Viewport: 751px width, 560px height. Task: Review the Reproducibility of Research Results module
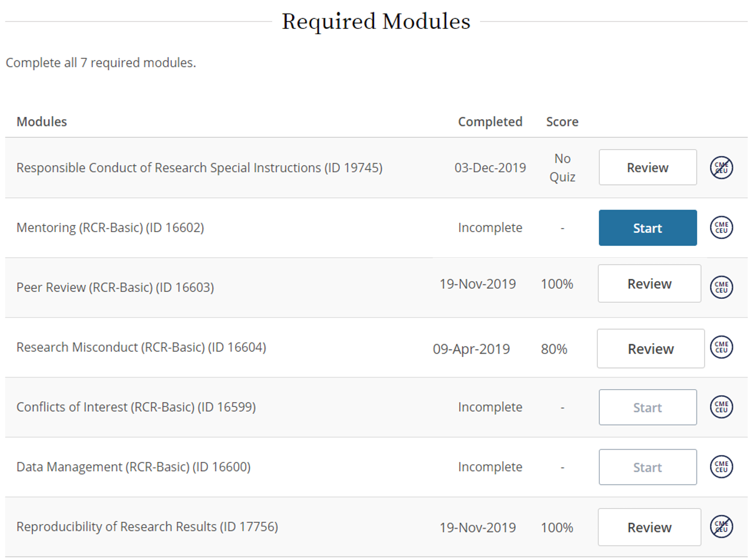[649, 527]
